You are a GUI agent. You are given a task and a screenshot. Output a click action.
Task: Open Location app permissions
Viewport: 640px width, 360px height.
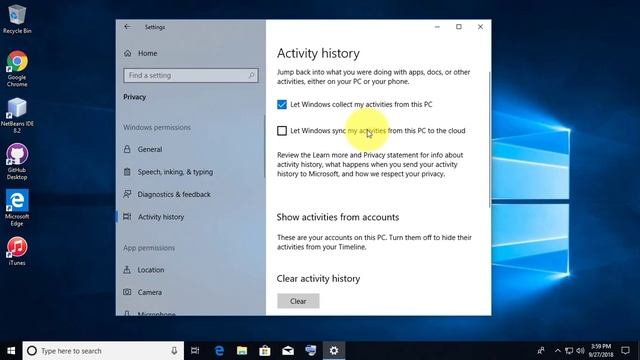151,270
